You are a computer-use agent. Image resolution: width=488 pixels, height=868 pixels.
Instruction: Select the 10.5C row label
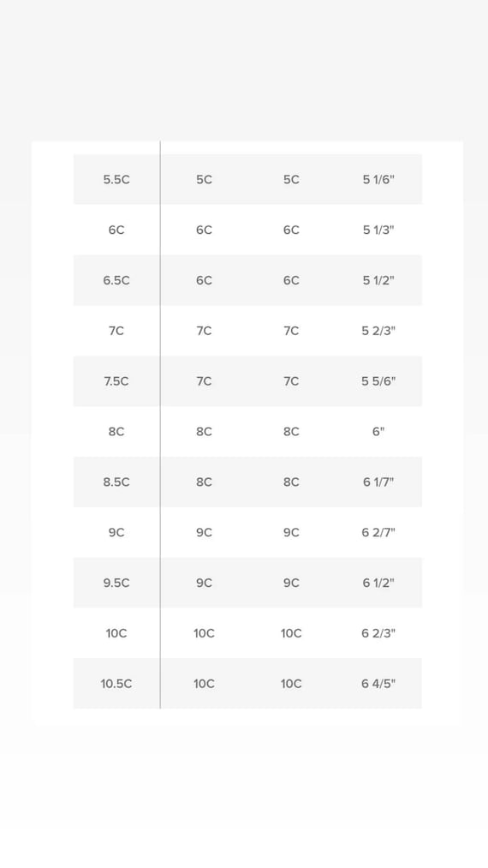[x=116, y=683]
